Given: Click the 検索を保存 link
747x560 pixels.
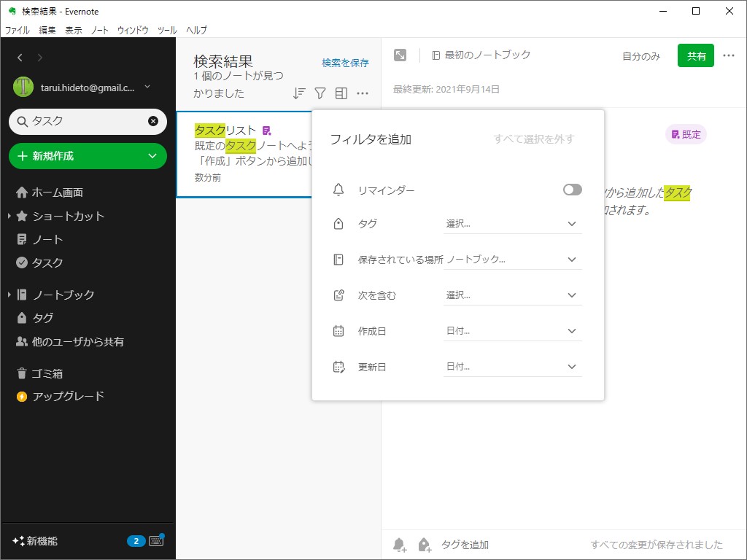Looking at the screenshot, I should pyautogui.click(x=344, y=63).
